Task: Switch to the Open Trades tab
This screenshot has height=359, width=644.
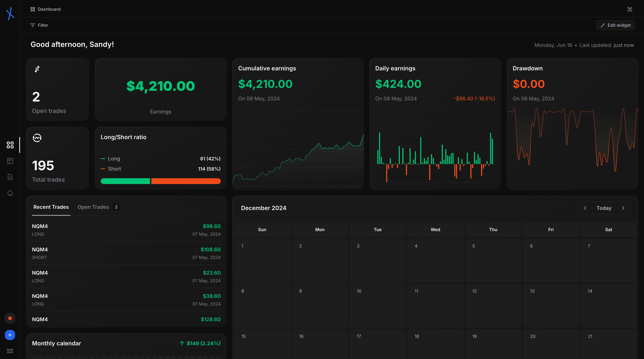Action: (93, 207)
